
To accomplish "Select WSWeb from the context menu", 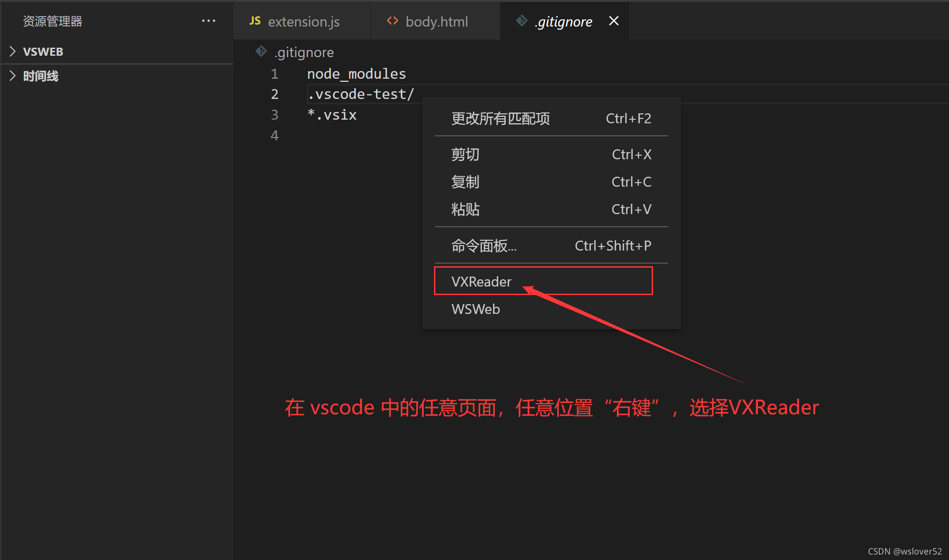I will [475, 309].
